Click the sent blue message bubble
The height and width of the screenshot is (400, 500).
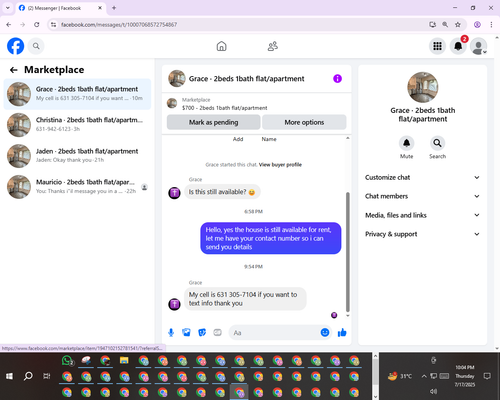[x=271, y=238]
